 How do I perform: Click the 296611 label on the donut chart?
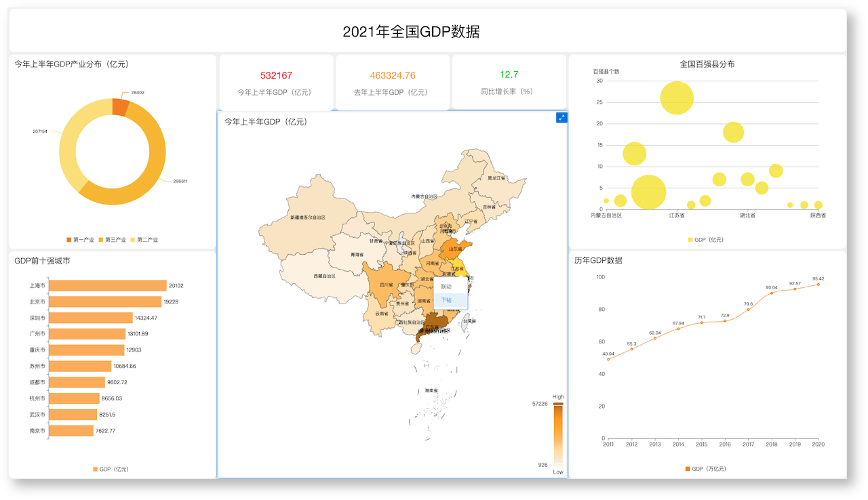point(180,182)
